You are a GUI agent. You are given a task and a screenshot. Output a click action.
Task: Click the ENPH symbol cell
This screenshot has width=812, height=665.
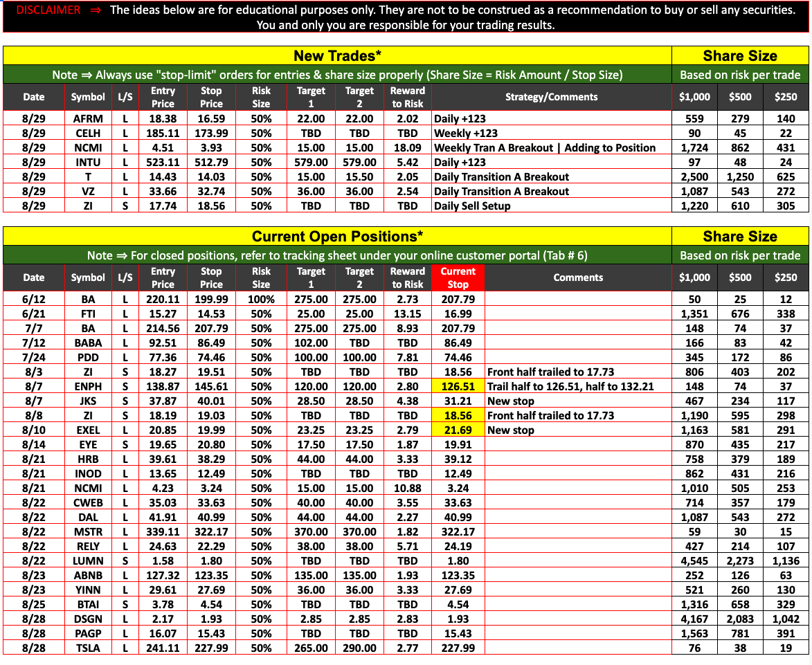[88, 387]
